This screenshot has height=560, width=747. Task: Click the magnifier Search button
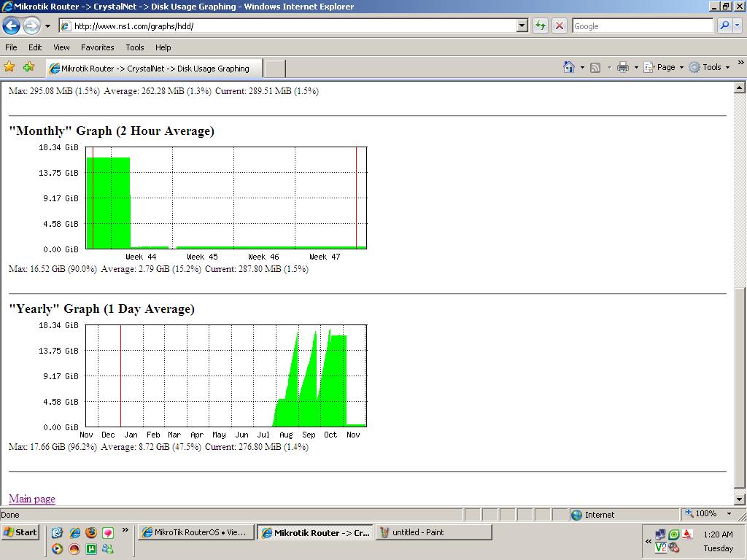[724, 26]
